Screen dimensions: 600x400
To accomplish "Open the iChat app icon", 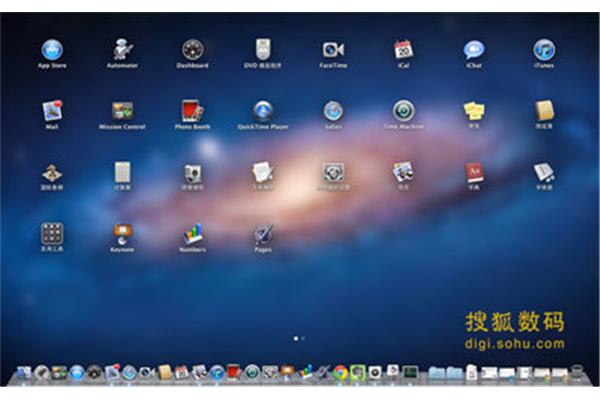I will click(x=474, y=50).
